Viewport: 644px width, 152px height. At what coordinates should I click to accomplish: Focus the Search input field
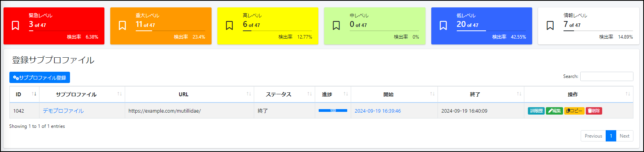point(606,76)
